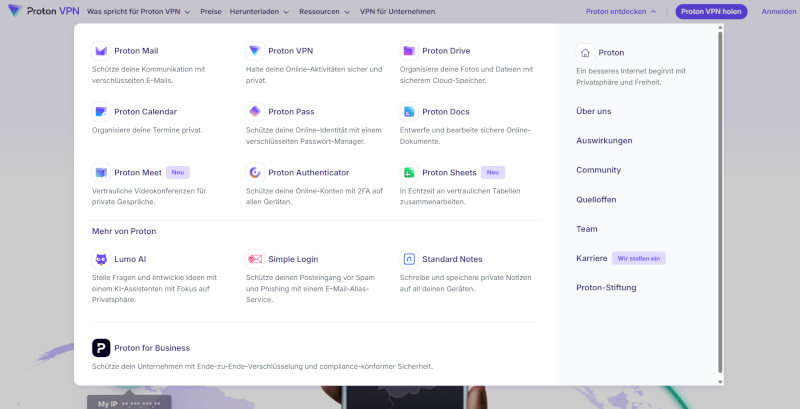Open the Proton Mail envelope icon

(101, 51)
